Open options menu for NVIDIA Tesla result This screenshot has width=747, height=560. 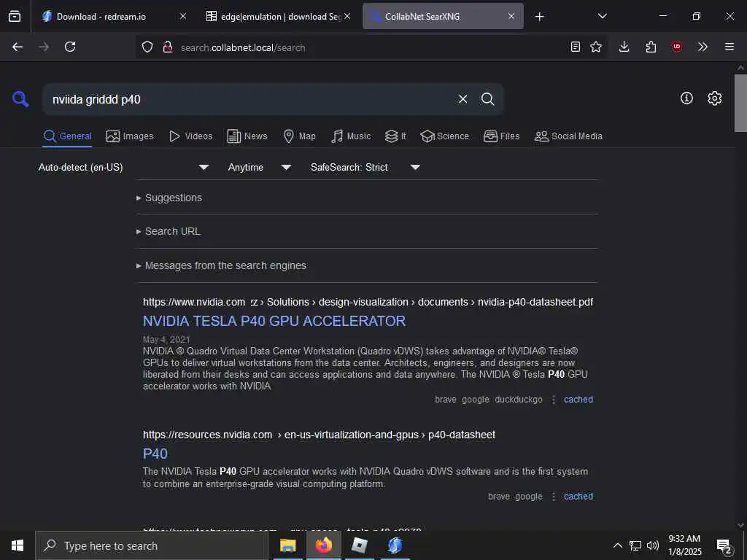point(554,400)
